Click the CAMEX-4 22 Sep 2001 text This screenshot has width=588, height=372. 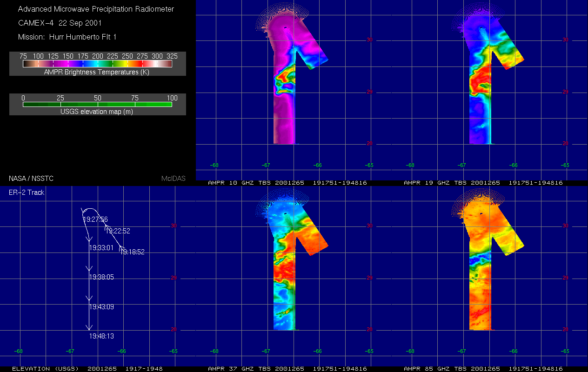click(x=60, y=23)
